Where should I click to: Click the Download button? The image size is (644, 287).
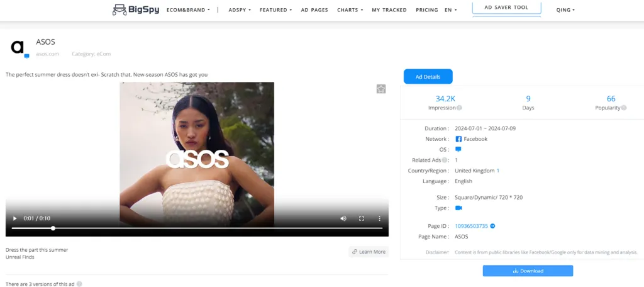click(x=528, y=271)
